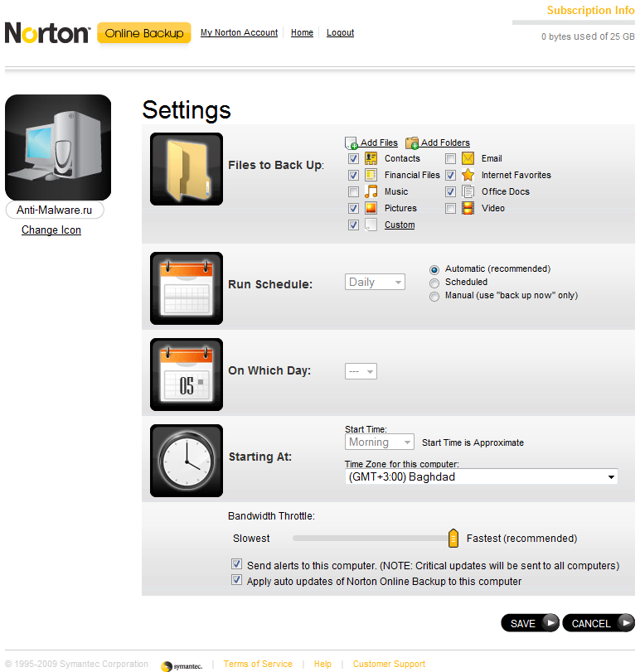Click the "Slowest" throttle label

click(251, 539)
